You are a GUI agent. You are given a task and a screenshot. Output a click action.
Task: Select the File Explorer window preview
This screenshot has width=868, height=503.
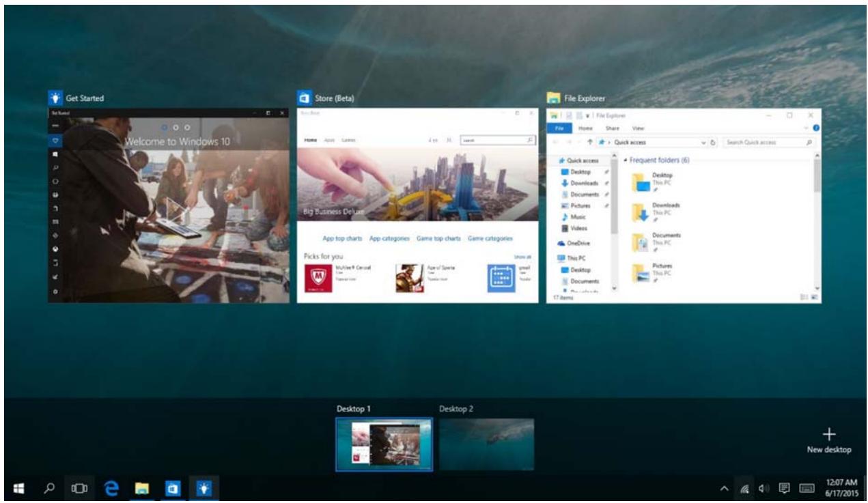pyautogui.click(x=684, y=205)
